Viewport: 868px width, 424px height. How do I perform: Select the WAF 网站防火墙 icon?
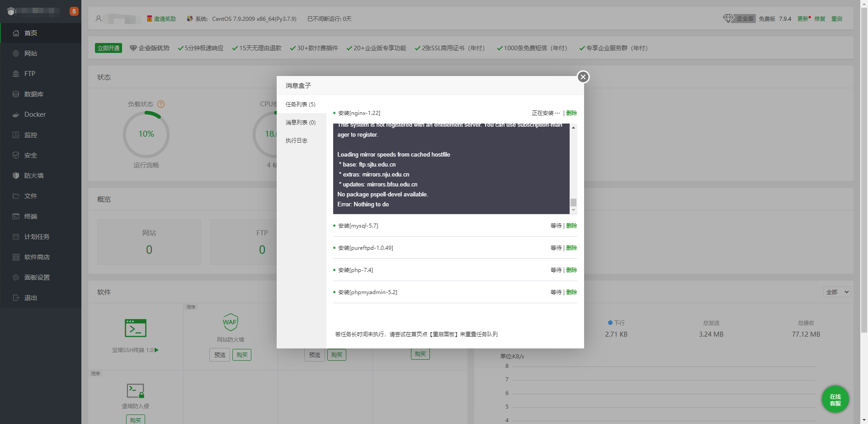click(x=231, y=321)
